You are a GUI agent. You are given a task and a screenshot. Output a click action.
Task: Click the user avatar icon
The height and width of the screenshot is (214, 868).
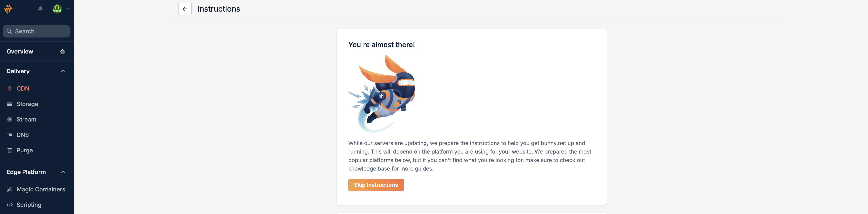[x=57, y=9]
